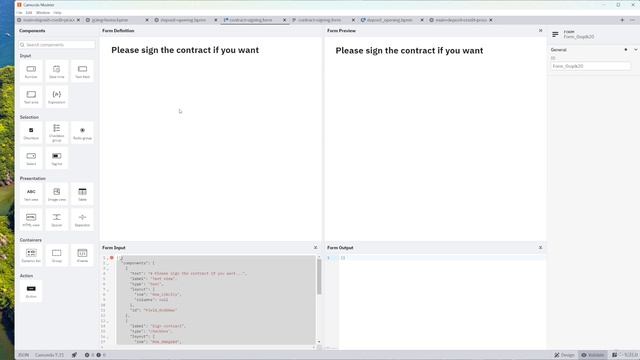Select the Image view component
The image size is (640, 360).
point(57,194)
